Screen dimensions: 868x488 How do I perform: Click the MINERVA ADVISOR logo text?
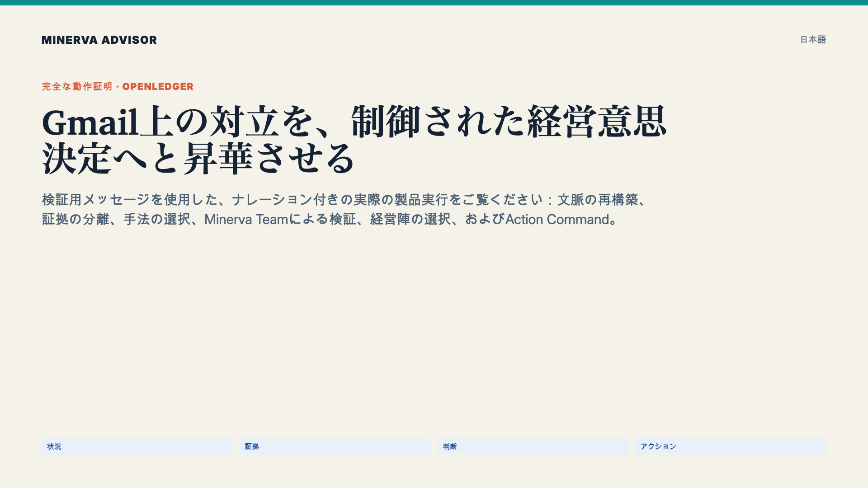[99, 40]
